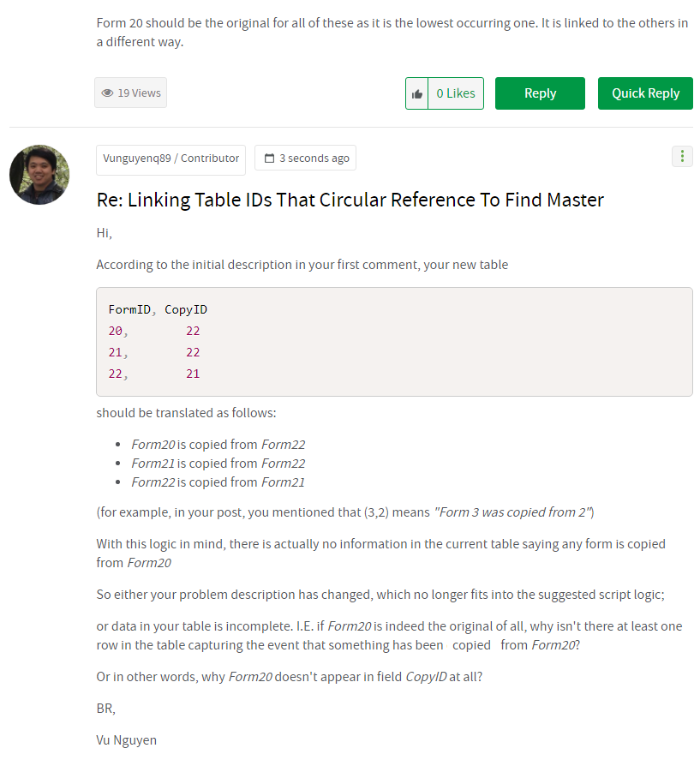Viewport: 700px width, 766px height.
Task: Click the "Vu Nguyen" signature text
Action: click(x=126, y=739)
